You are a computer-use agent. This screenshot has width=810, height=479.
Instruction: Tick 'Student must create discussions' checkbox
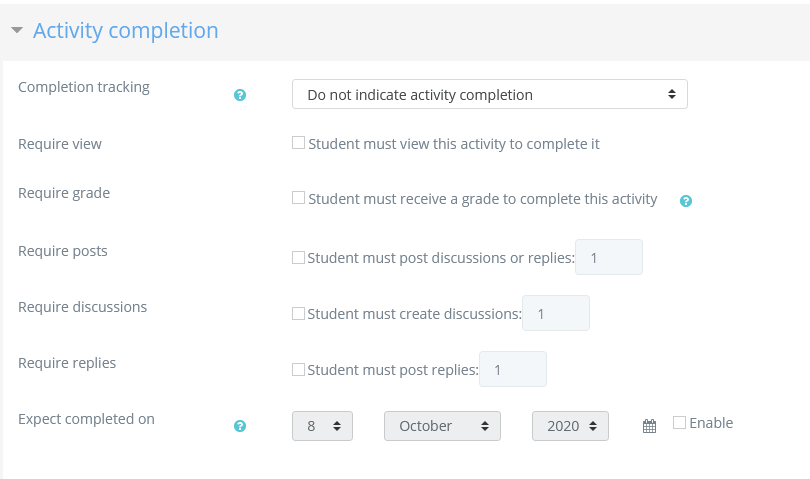click(298, 313)
